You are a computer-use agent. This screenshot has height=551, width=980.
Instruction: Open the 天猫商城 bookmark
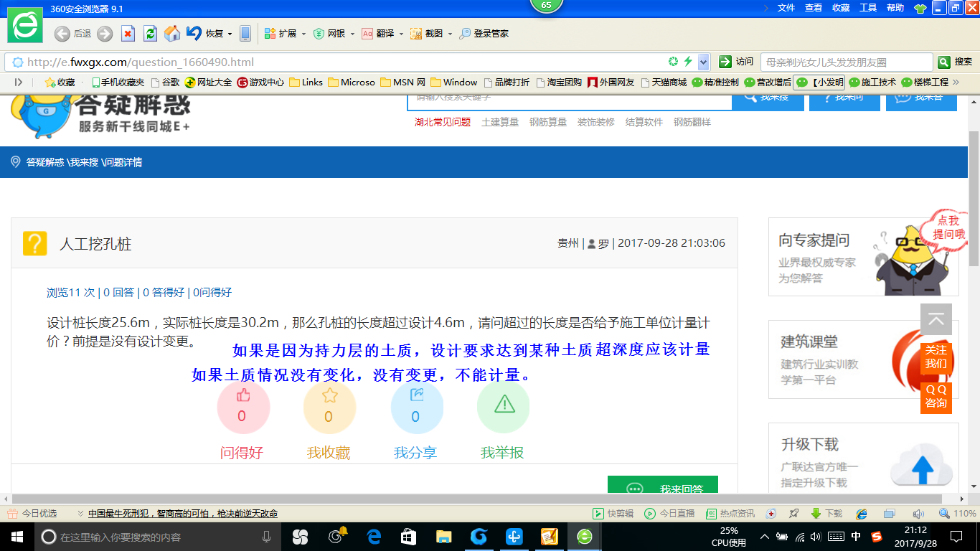664,83
